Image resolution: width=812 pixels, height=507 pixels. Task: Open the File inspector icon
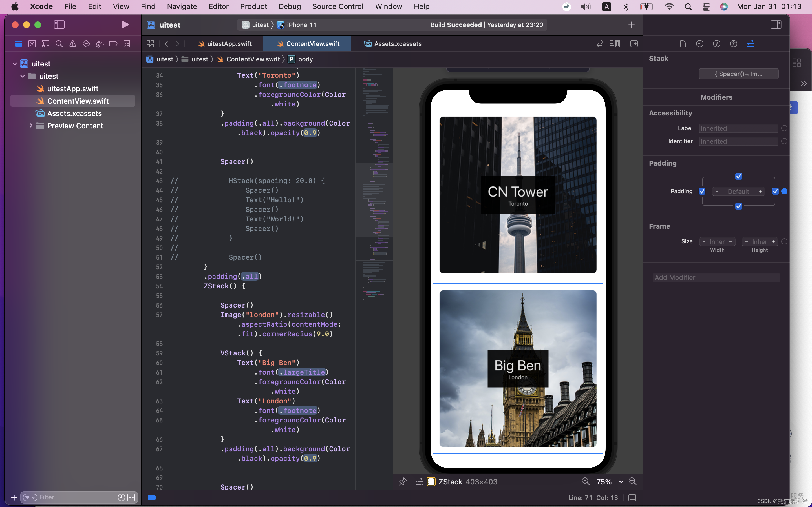pyautogui.click(x=683, y=44)
